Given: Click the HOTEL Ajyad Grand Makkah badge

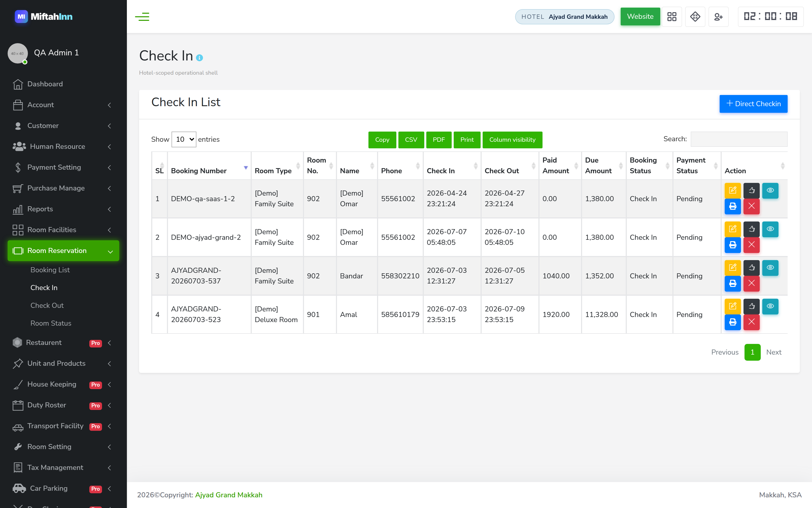Looking at the screenshot, I should pos(565,17).
